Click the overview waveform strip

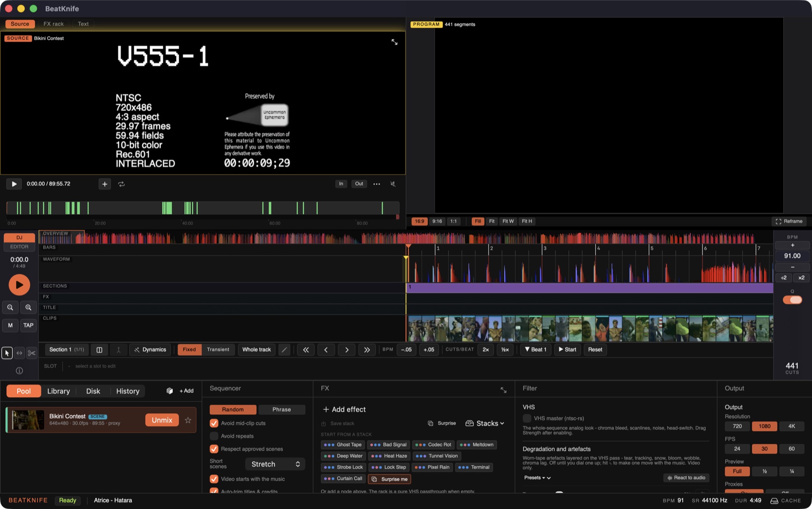[406, 238]
